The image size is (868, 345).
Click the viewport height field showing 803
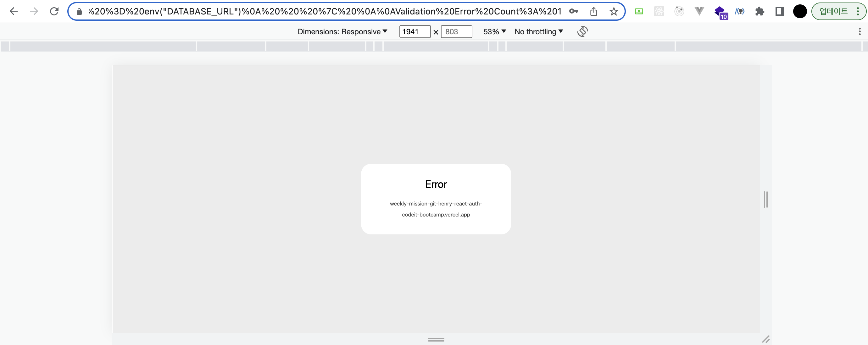[456, 32]
